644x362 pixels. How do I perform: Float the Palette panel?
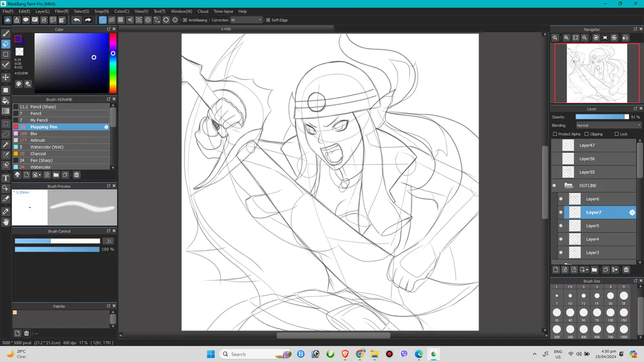[109, 306]
